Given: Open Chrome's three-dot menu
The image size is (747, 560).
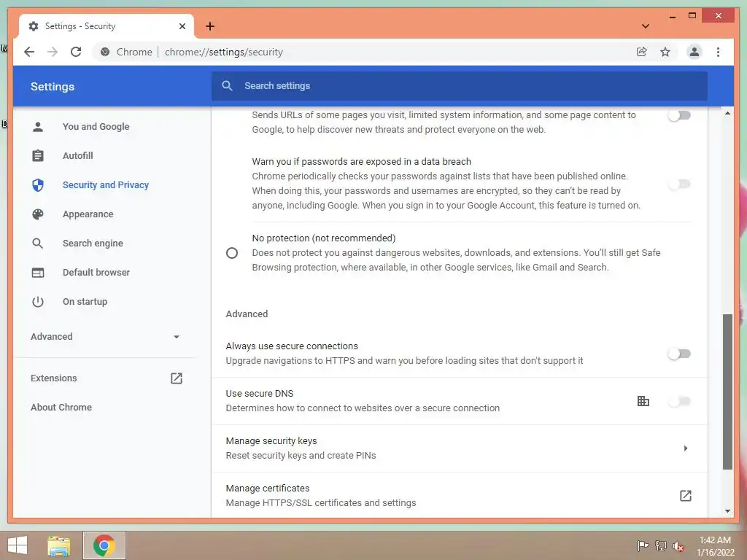Looking at the screenshot, I should point(718,52).
